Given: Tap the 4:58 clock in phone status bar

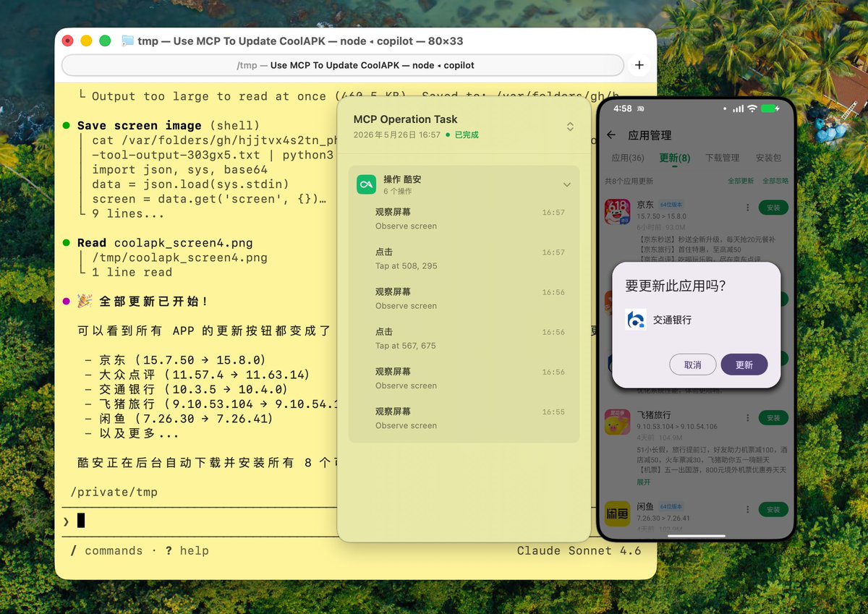Looking at the screenshot, I should point(622,108).
